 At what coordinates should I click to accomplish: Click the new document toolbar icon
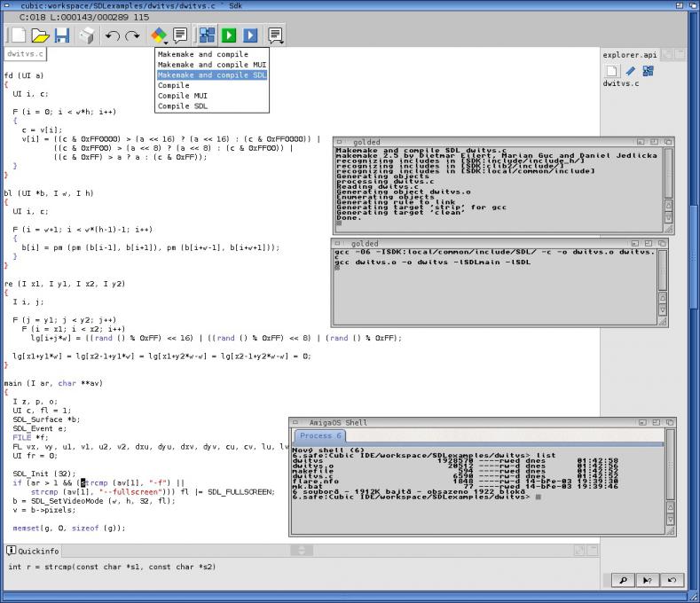17,35
